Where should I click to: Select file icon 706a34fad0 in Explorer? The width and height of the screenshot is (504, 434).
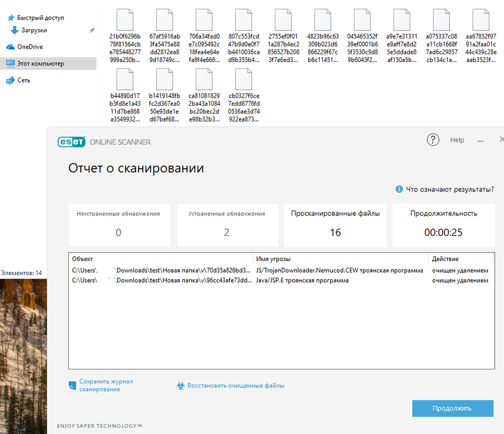204,20
